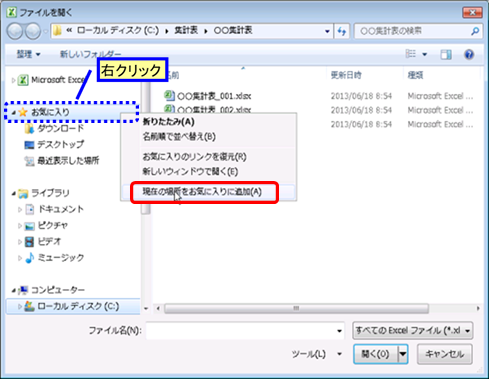Click the ミュージック note icon
489x379 pixels.
point(30,258)
